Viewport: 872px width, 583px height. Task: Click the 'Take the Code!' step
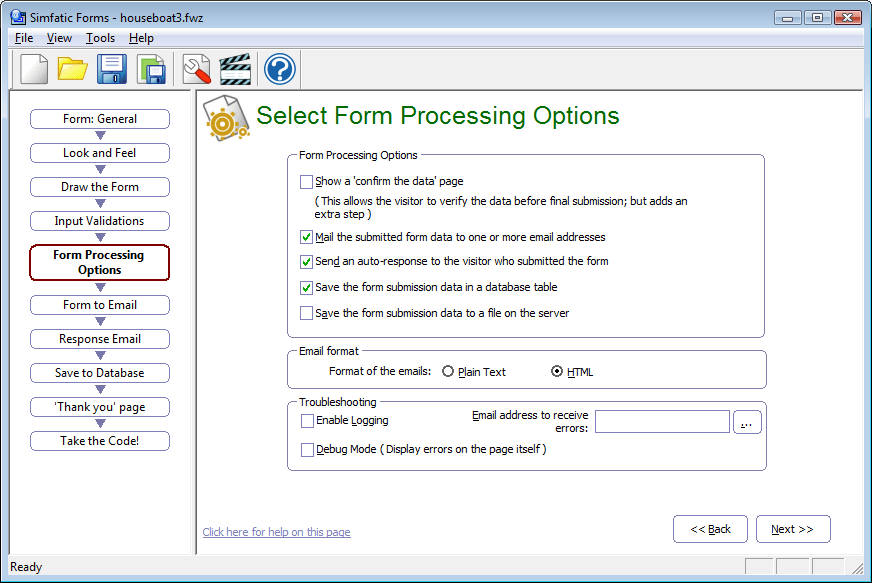(x=99, y=440)
